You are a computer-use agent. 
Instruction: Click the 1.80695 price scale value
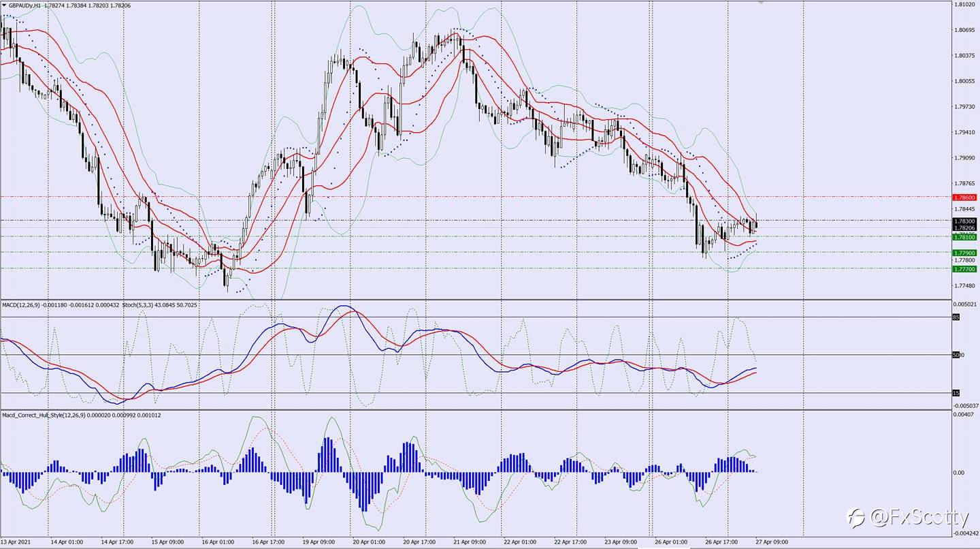(964, 30)
